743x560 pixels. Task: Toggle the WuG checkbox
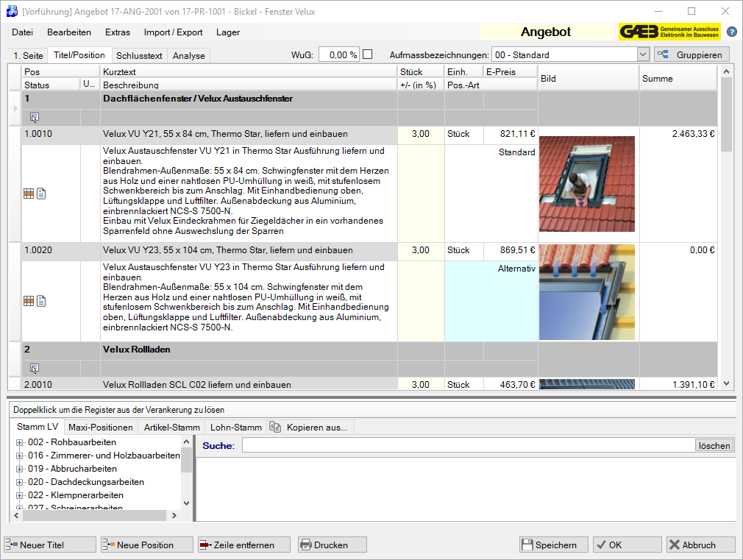368,54
